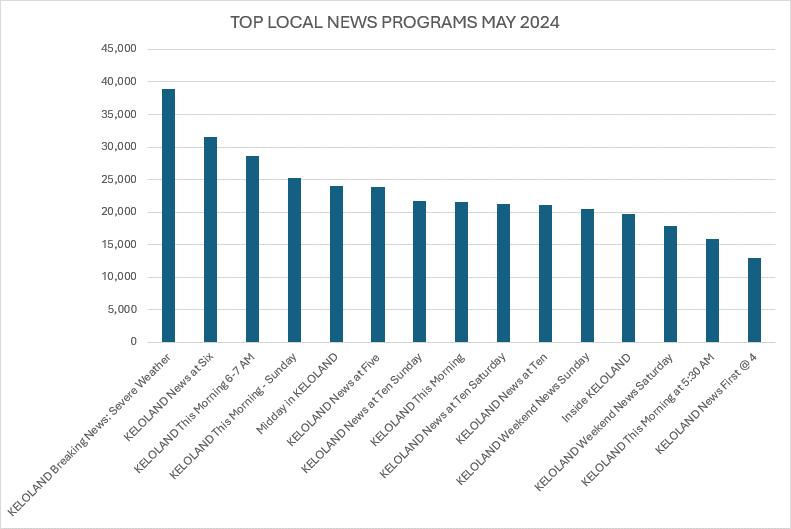Click the 'Midday in KELOLAND' label
This screenshot has height=529, width=791.
click(297, 393)
